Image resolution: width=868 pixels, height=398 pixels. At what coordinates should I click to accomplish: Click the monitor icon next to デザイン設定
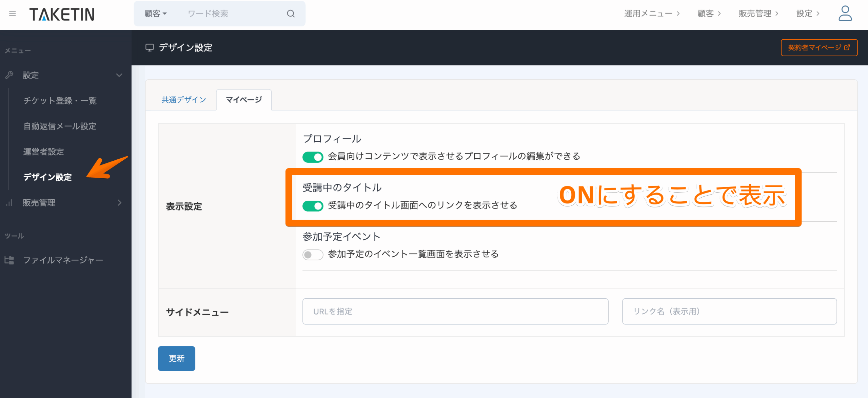pyautogui.click(x=150, y=47)
